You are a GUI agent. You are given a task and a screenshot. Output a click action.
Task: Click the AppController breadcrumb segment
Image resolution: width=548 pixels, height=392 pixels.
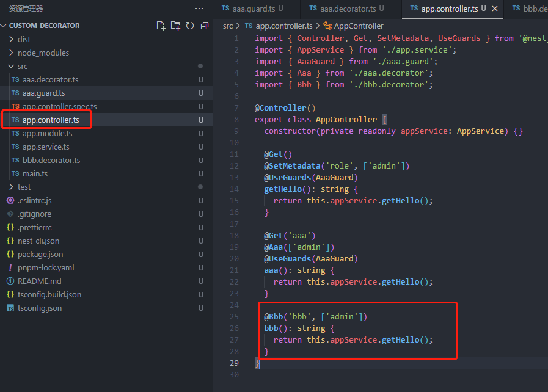tap(359, 26)
